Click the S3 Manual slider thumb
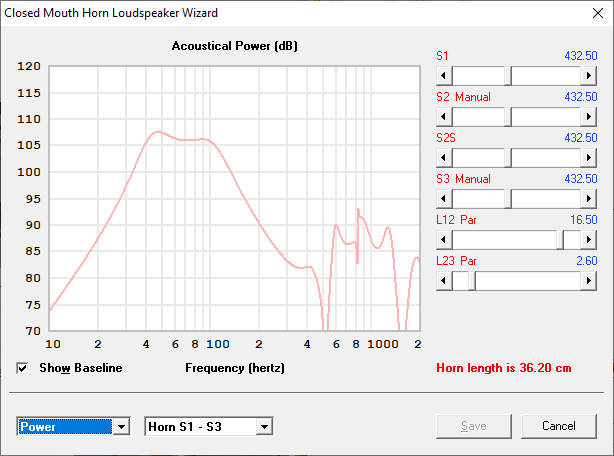The width and height of the screenshot is (614, 456). [507, 199]
